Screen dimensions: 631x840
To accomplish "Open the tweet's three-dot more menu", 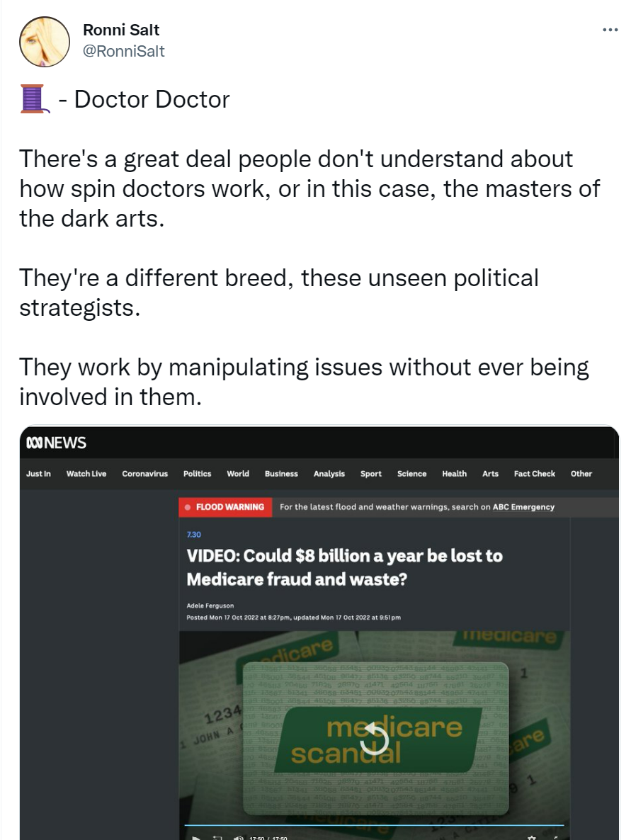I will pyautogui.click(x=610, y=30).
